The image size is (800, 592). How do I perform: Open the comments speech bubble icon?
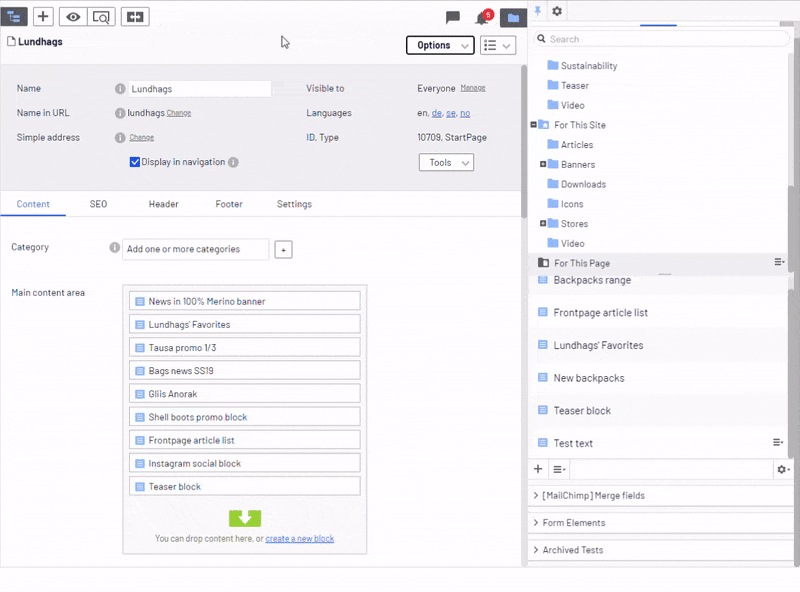click(453, 17)
